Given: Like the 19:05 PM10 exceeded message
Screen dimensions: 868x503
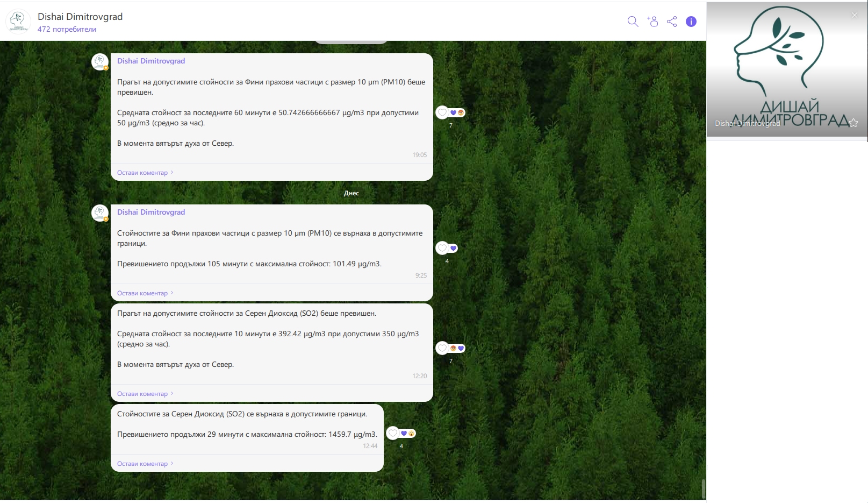Looking at the screenshot, I should (442, 112).
